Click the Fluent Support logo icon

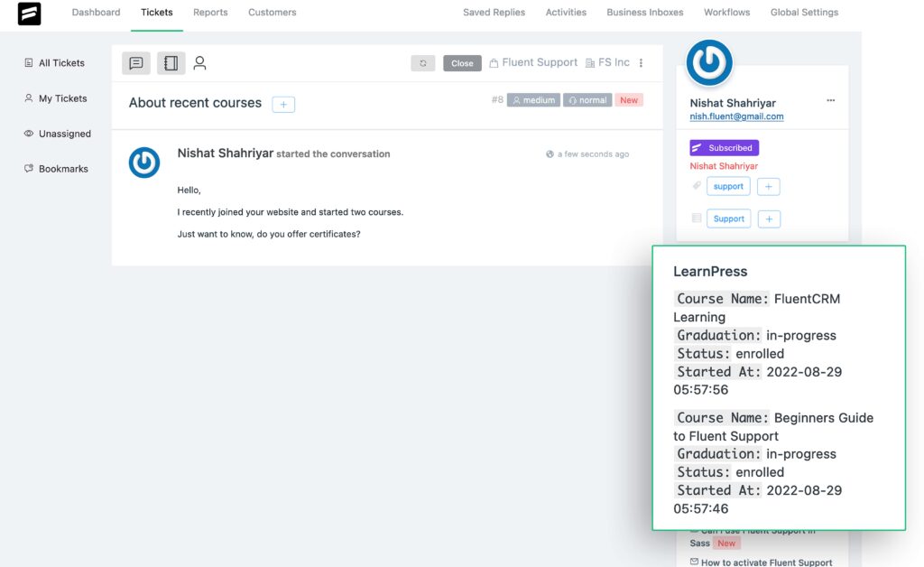tap(29, 13)
